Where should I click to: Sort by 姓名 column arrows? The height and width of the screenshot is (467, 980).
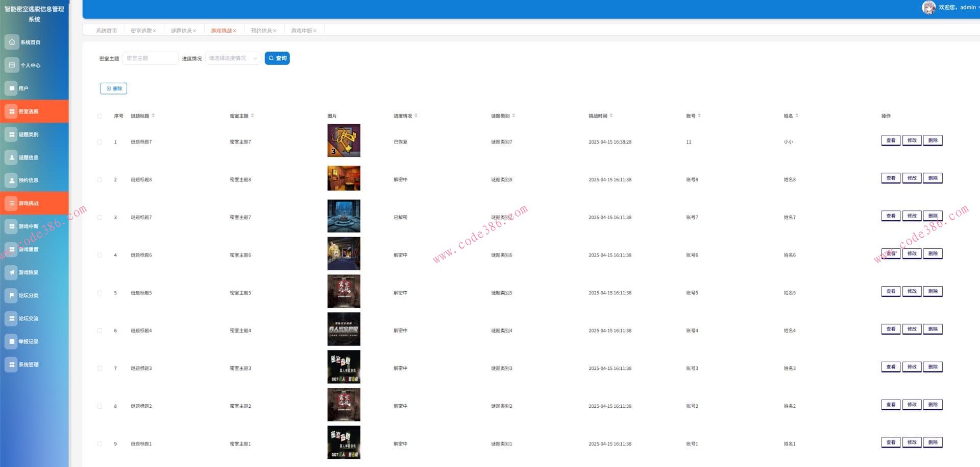tap(797, 115)
